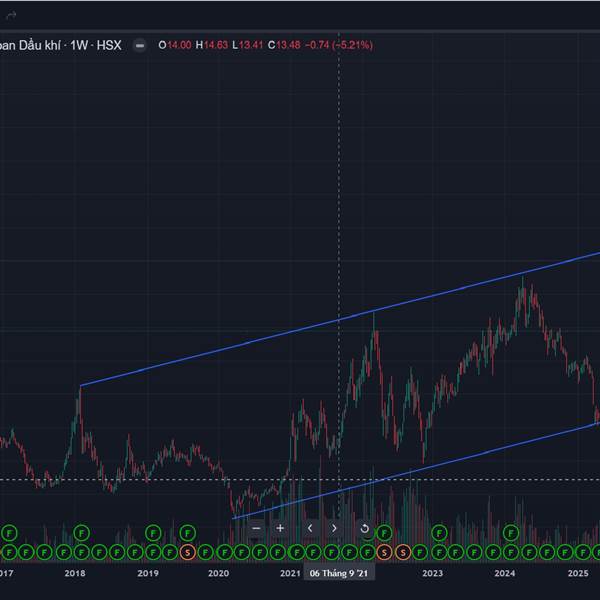Click the upper-row F marker above the 2018 label

[x=81, y=533]
